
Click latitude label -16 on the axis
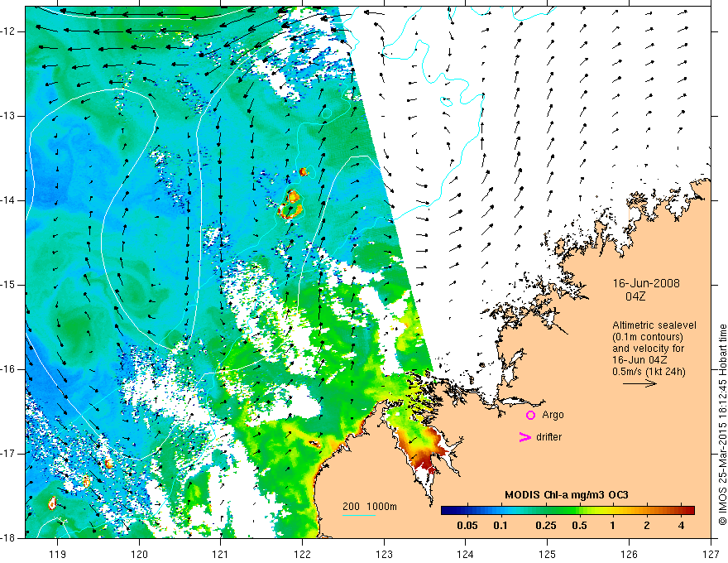(8, 369)
